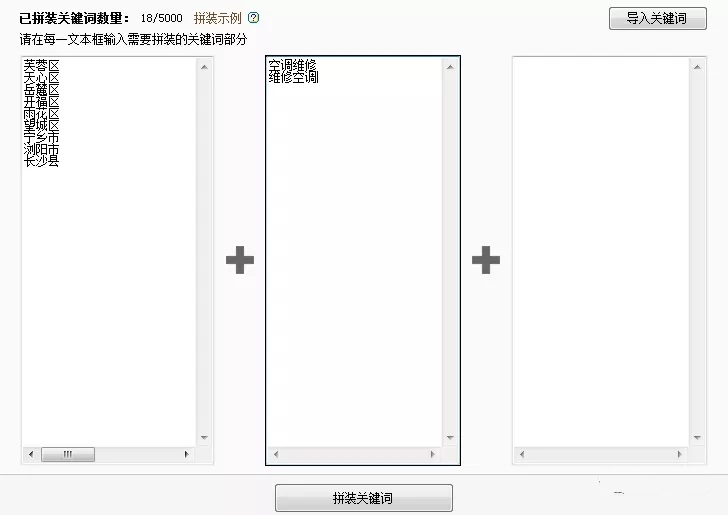This screenshot has height=515, width=728.
Task: Click up arrow of first box scrollbar
Action: (x=204, y=67)
